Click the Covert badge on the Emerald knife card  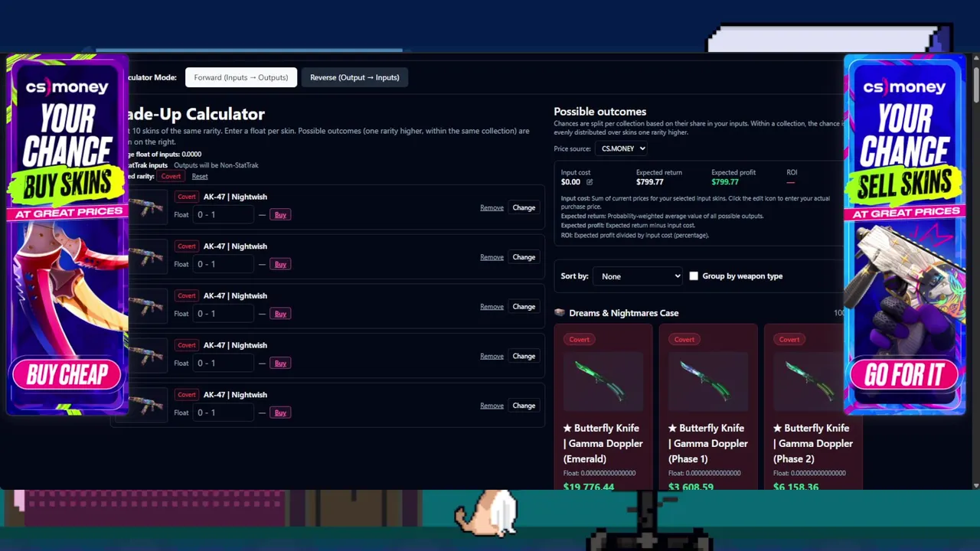pyautogui.click(x=579, y=340)
